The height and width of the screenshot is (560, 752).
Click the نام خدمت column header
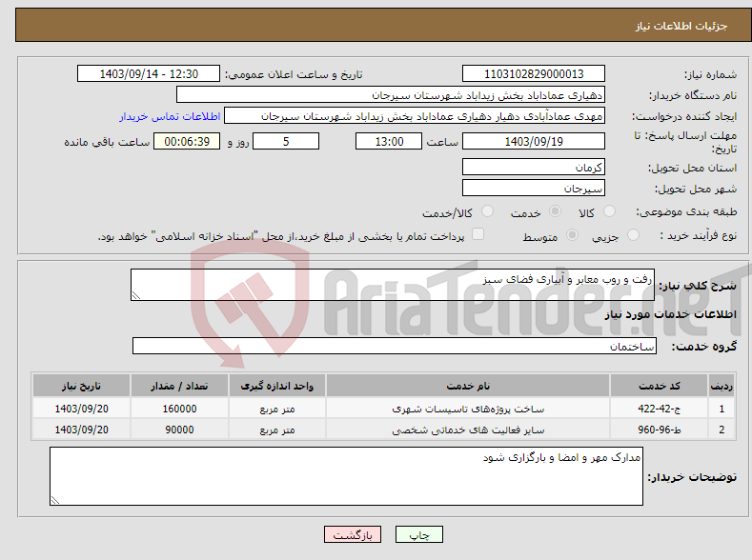point(468,386)
